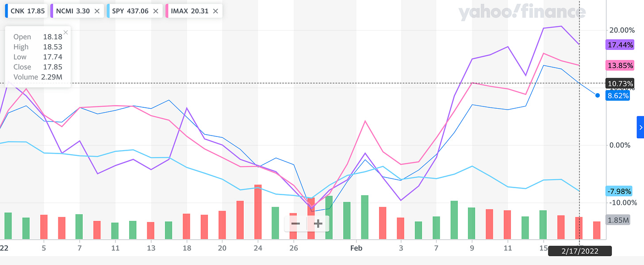The height and width of the screenshot is (265, 644).
Task: Click the blue CNK line end dot
Action: tap(598, 95)
